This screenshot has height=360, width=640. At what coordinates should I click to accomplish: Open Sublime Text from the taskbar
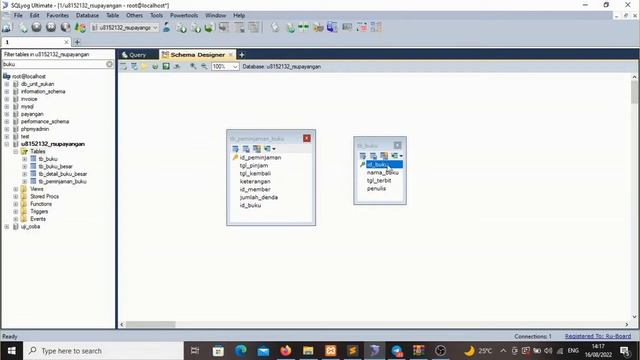352,351
